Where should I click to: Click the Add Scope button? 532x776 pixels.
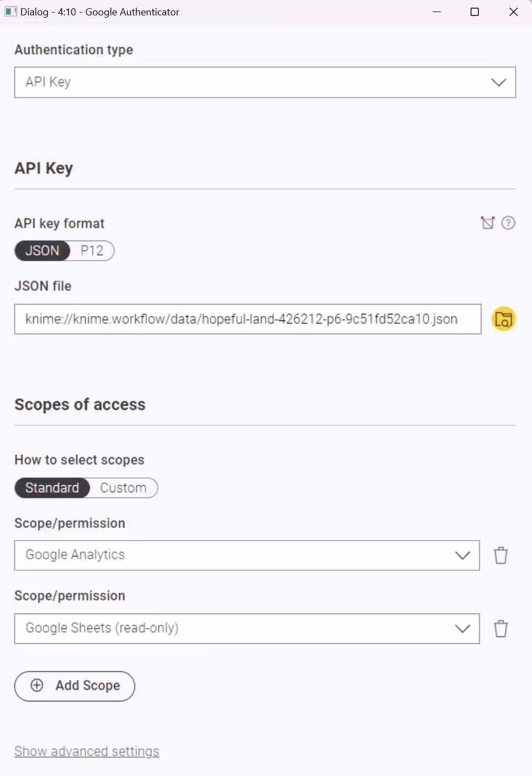click(75, 686)
